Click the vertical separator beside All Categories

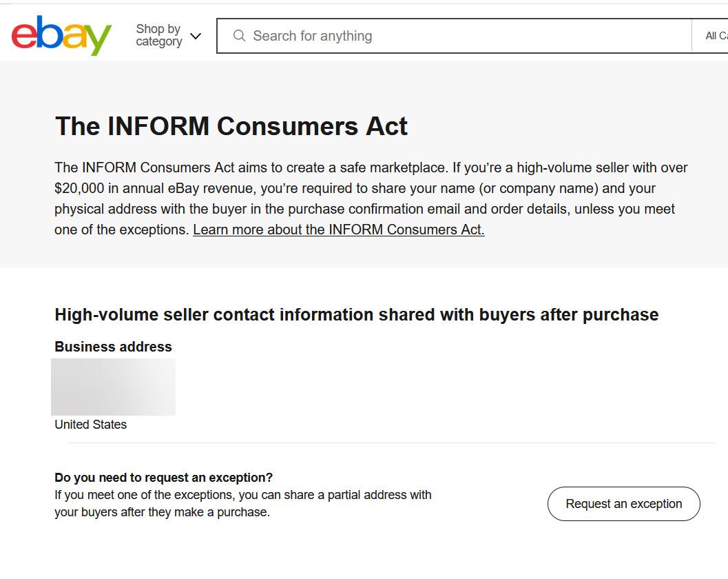pyautogui.click(x=691, y=36)
